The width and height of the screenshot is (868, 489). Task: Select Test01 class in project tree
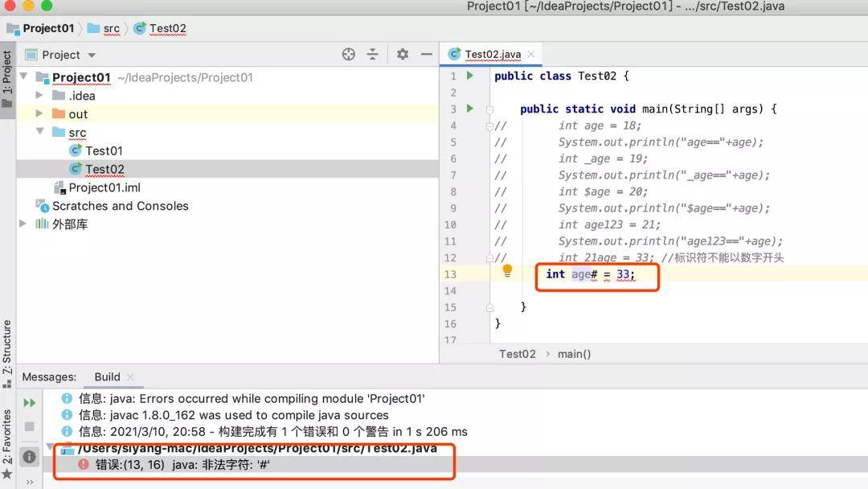104,150
